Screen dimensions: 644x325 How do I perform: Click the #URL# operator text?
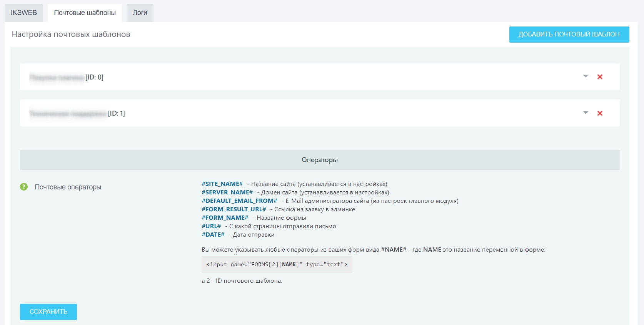click(x=211, y=226)
